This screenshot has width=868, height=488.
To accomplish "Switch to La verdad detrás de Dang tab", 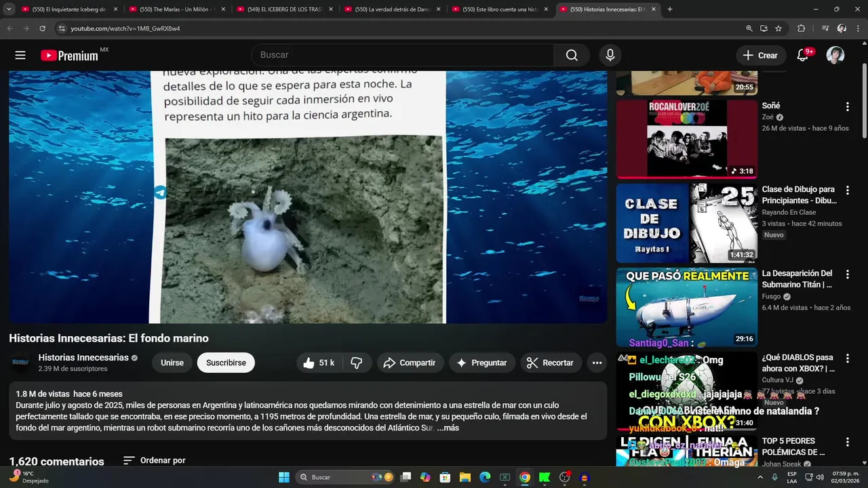I will click(393, 9).
